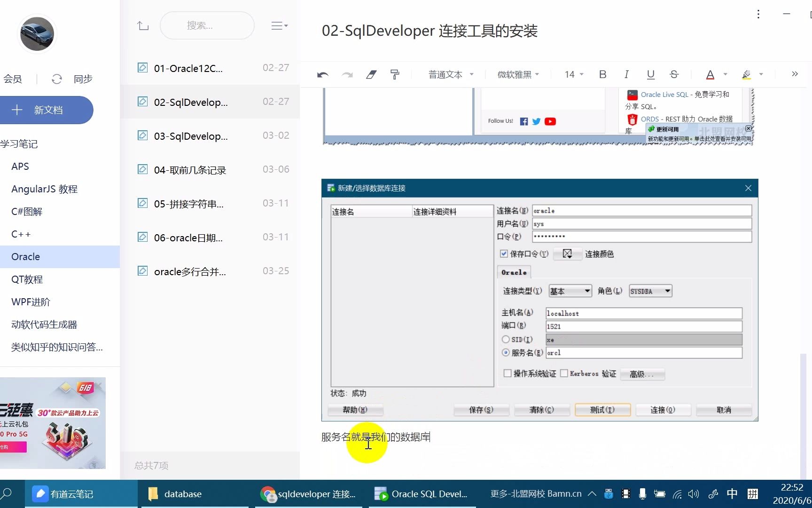This screenshot has width=812, height=508.
Task: Toggle italic formatting
Action: click(x=626, y=74)
